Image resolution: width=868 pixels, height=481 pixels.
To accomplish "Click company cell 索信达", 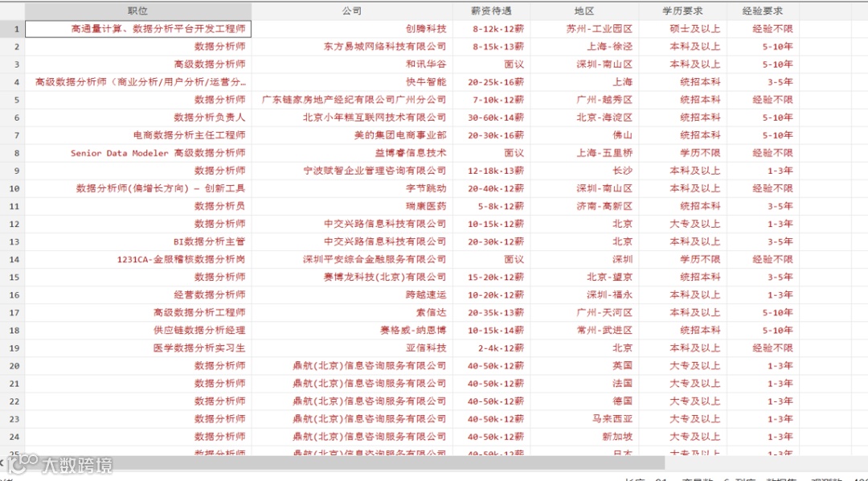I will click(x=352, y=313).
